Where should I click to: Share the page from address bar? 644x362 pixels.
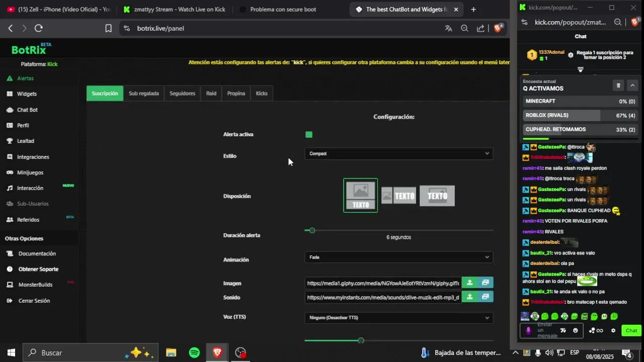click(x=480, y=29)
